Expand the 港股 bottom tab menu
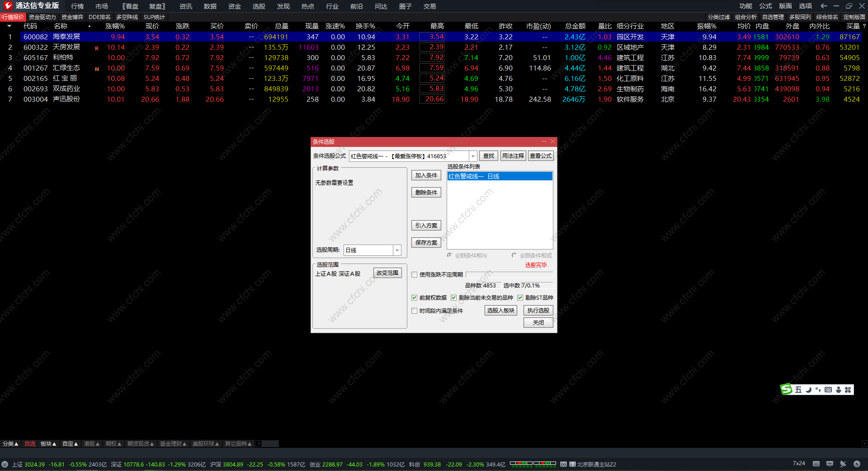Image resolution: width=868 pixels, height=471 pixels. (x=92, y=444)
